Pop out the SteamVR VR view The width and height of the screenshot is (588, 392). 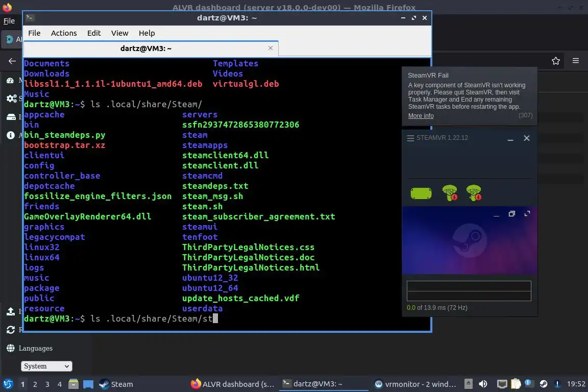point(511,214)
